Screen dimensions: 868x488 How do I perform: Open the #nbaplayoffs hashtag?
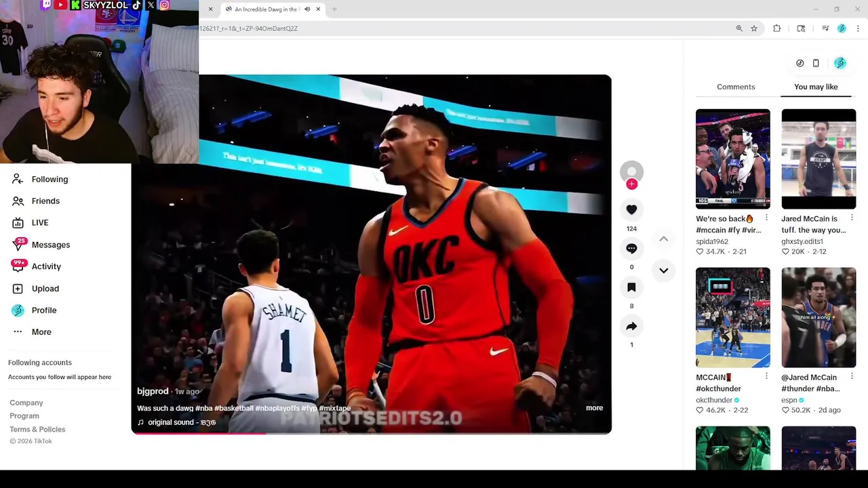pyautogui.click(x=277, y=408)
